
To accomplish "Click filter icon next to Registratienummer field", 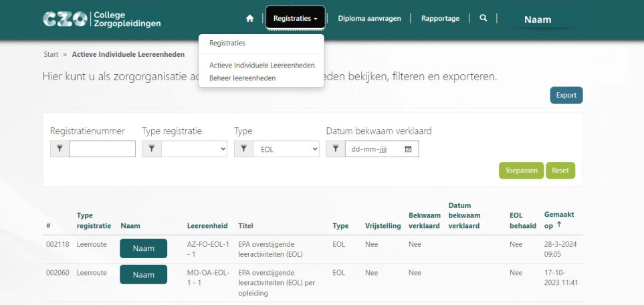I will coord(60,149).
